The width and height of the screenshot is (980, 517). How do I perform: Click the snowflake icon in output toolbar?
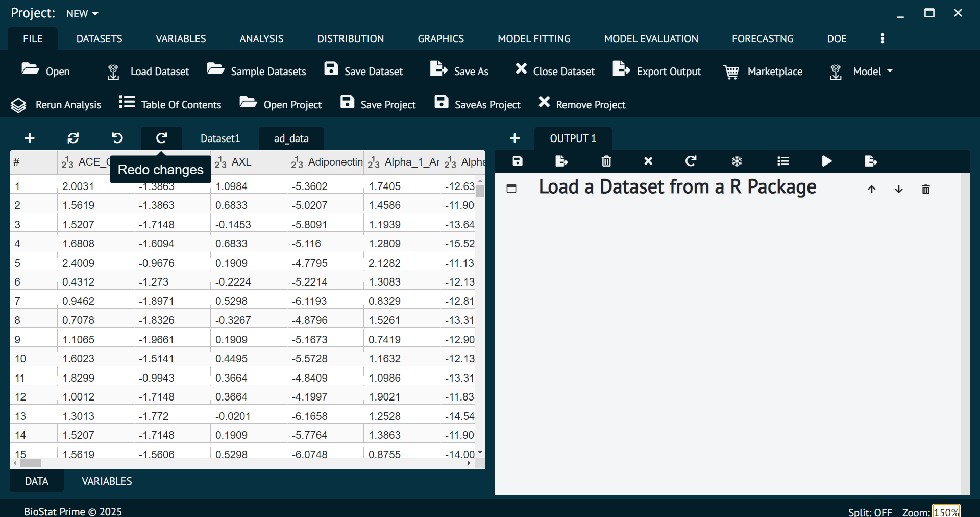coord(736,161)
